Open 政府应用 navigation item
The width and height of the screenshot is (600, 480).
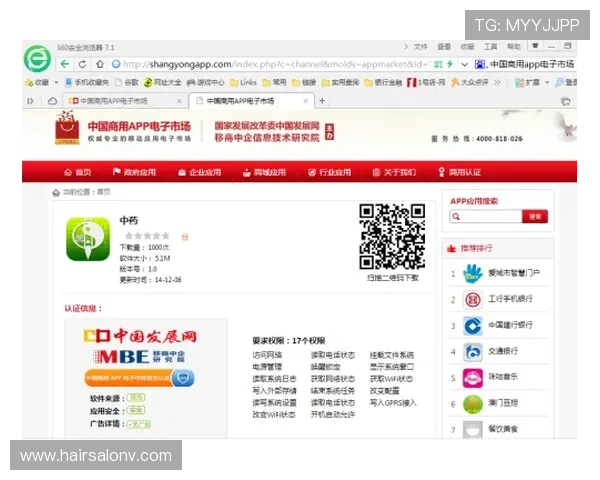pos(134,172)
